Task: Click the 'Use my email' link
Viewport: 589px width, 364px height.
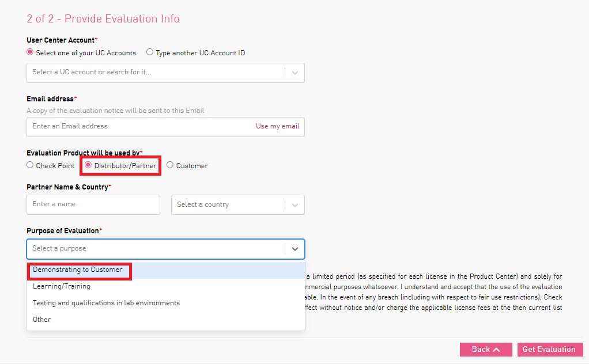Action: coord(277,126)
